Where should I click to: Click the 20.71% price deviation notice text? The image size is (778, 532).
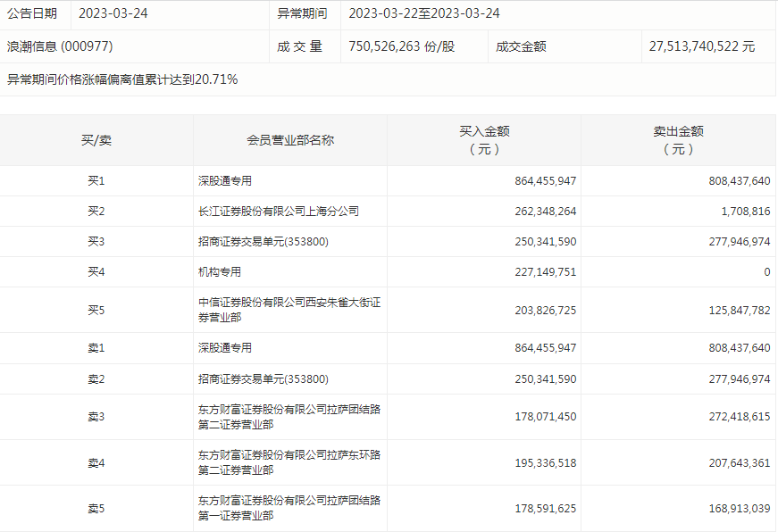(122, 79)
